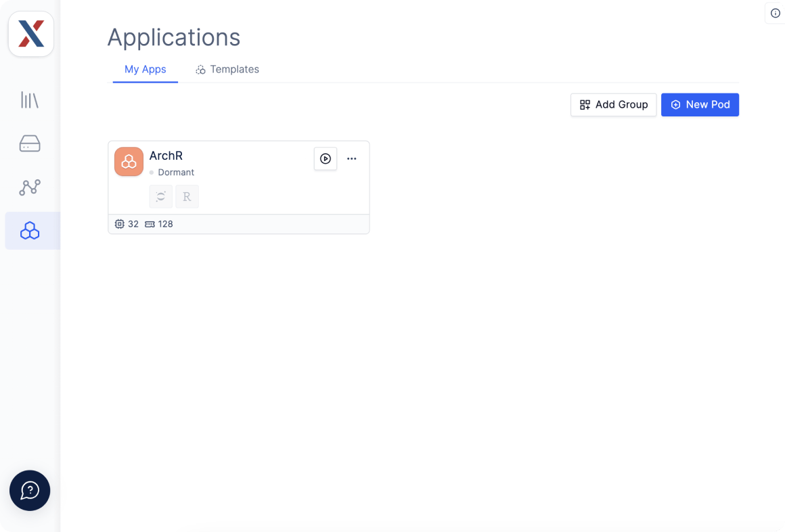Select the applications hexagon icon in sidebar
This screenshot has height=532, width=785.
click(30, 230)
